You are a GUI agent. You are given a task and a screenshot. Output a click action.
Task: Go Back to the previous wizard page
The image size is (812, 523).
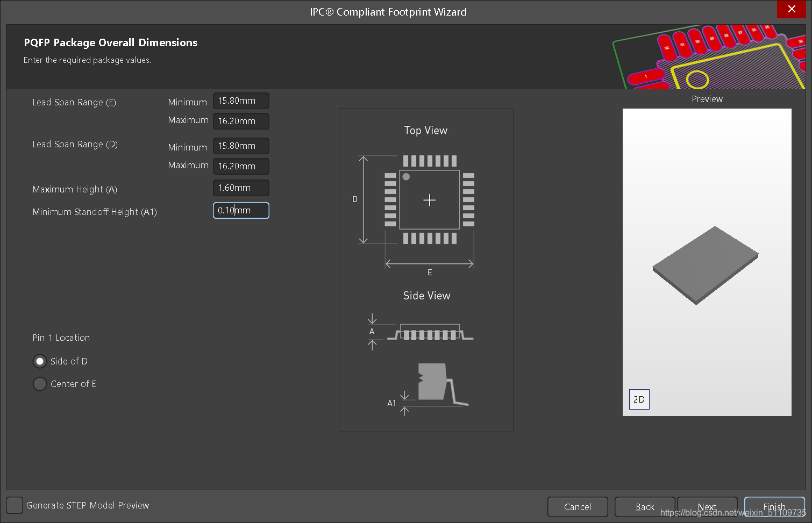645,507
